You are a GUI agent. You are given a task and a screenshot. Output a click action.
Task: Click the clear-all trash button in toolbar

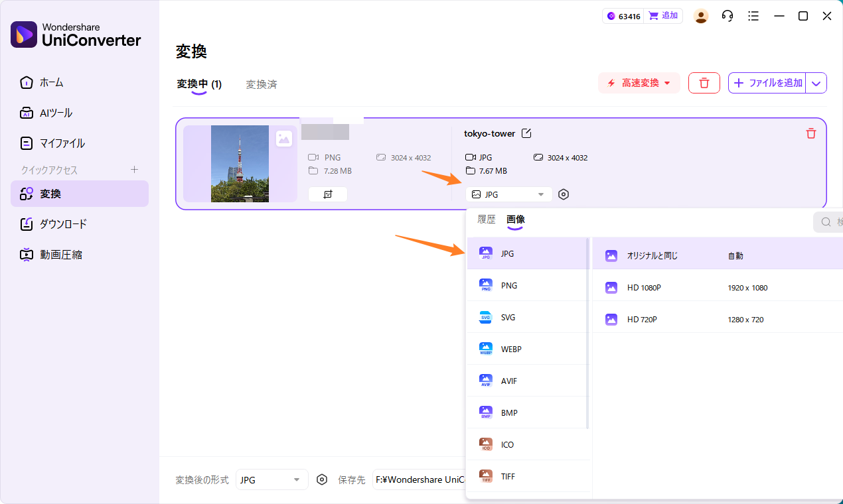pyautogui.click(x=704, y=83)
